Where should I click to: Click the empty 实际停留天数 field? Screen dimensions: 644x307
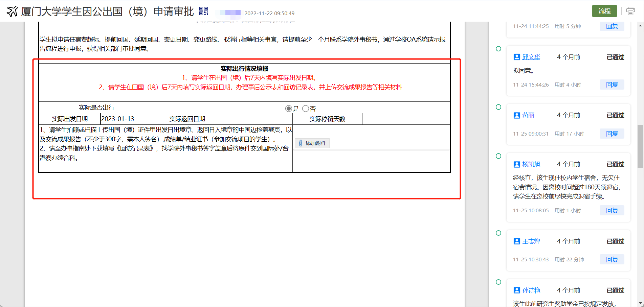pos(405,119)
